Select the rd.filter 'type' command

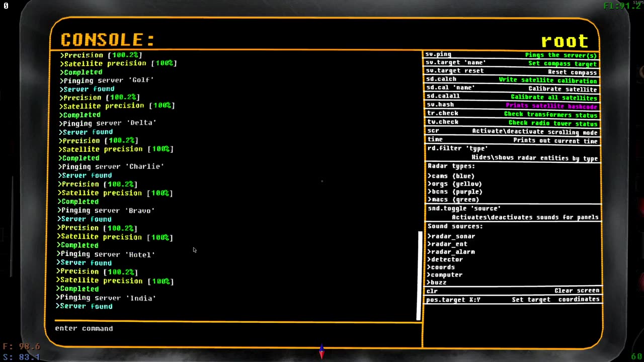(x=512, y=153)
